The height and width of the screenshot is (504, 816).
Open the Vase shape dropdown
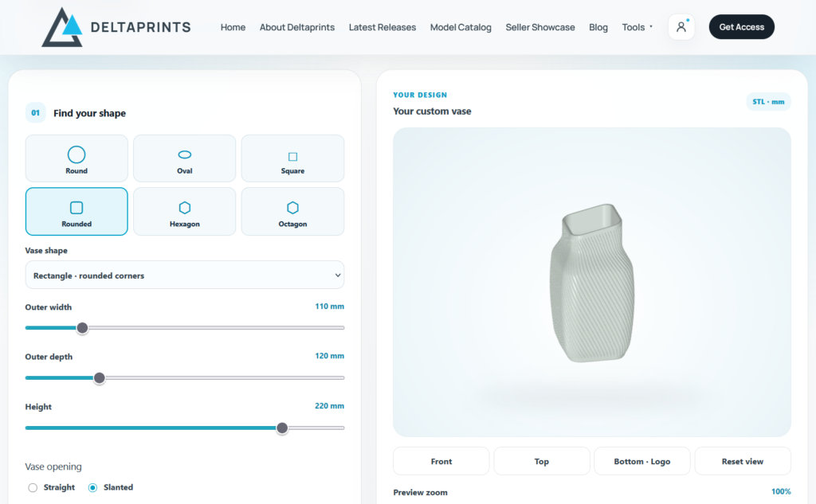click(x=185, y=275)
